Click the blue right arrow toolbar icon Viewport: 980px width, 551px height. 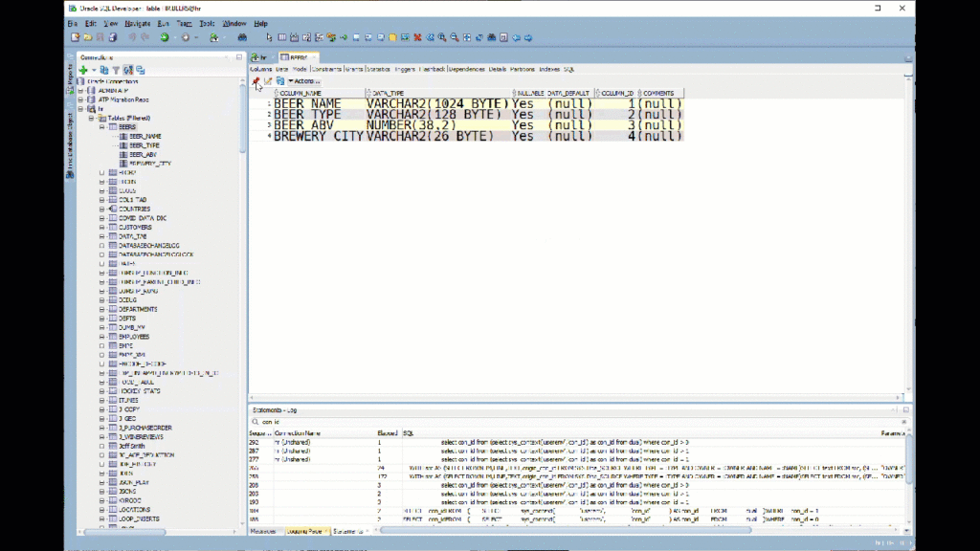click(528, 37)
